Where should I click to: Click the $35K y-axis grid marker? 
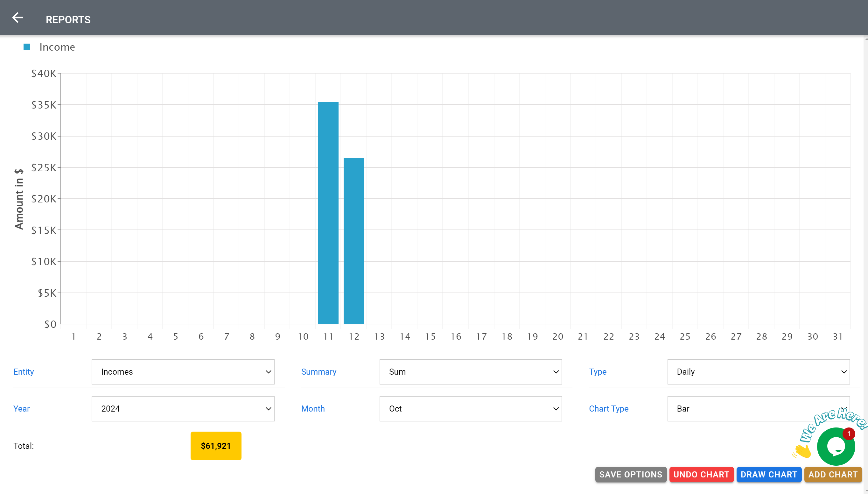pos(44,104)
